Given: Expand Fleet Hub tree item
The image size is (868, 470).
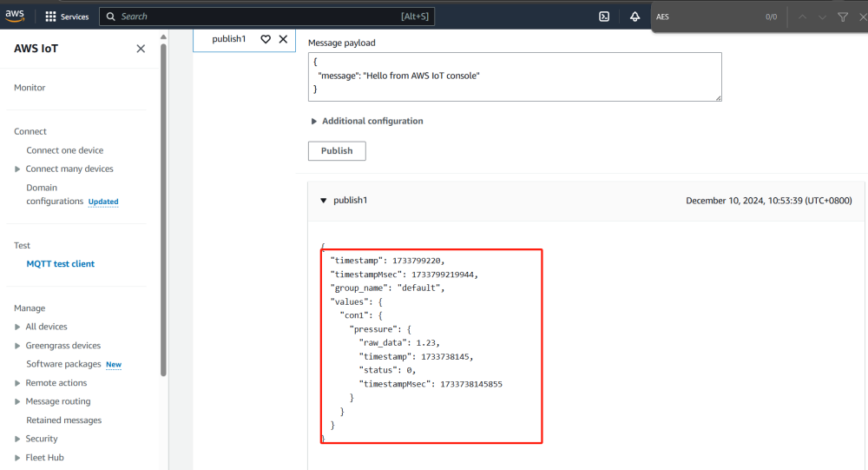Looking at the screenshot, I should coord(17,458).
